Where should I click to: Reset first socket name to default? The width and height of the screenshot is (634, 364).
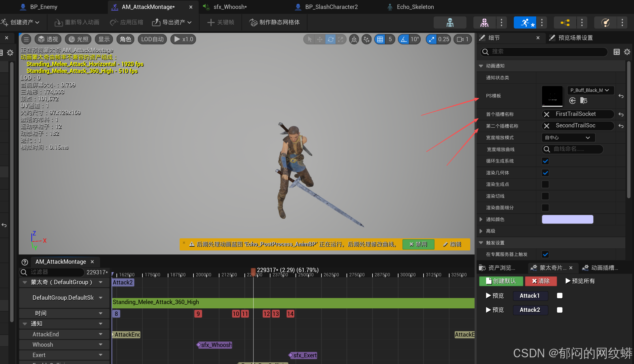[621, 114]
